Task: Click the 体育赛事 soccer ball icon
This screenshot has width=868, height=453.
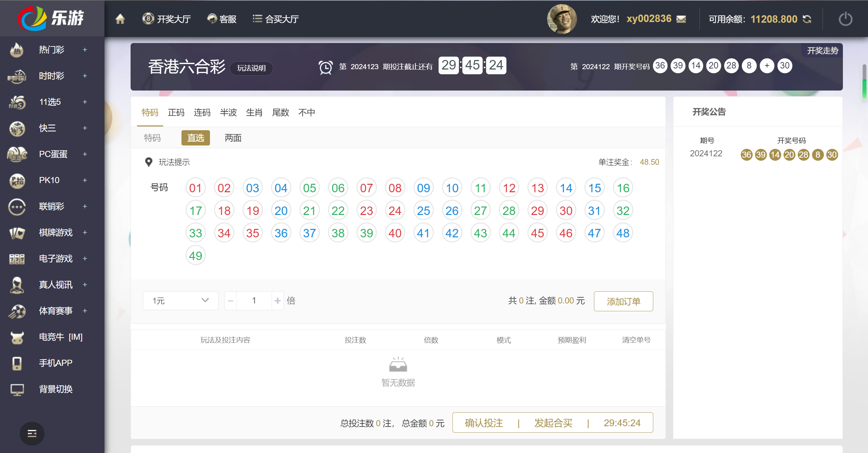Action: [x=17, y=311]
